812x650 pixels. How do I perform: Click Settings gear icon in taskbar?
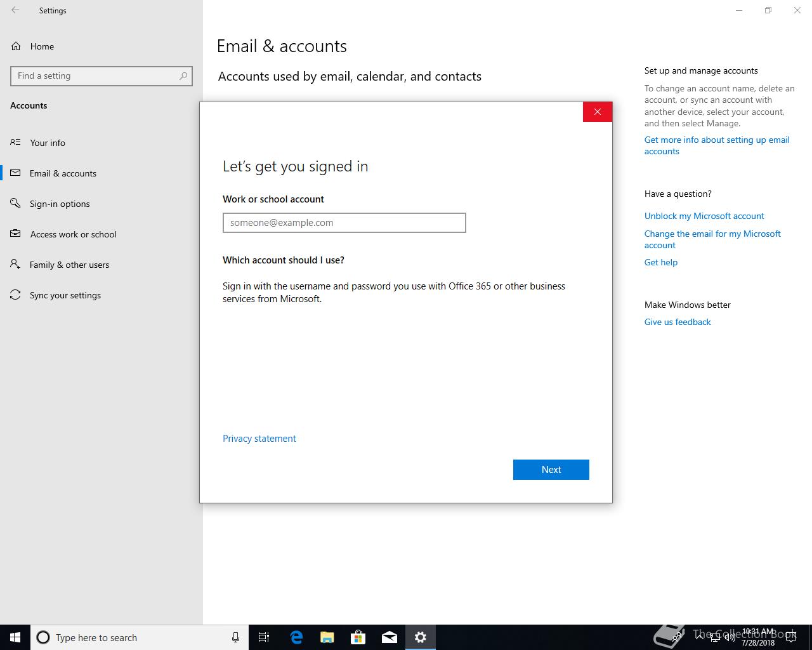tap(421, 637)
